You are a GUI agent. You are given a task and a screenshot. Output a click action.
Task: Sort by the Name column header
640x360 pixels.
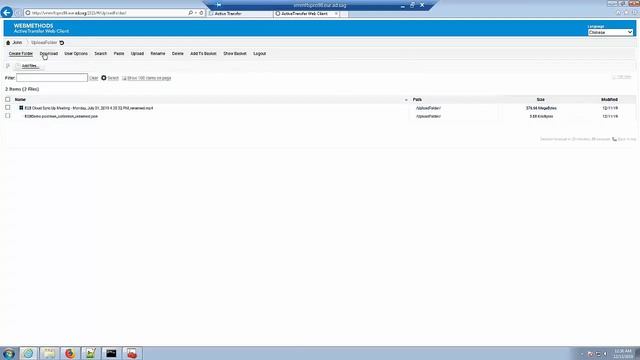tap(20, 100)
